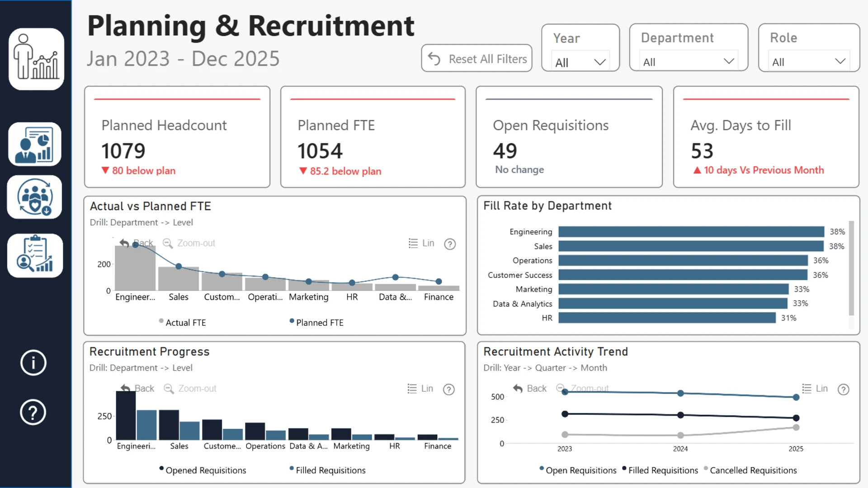Screen dimensions: 868x488
Task: Click 2023 open requisitions data point
Action: coord(565,392)
